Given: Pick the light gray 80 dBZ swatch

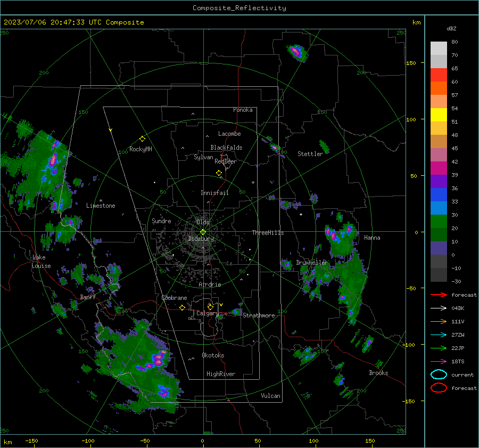Looking at the screenshot, I should click(x=439, y=48).
